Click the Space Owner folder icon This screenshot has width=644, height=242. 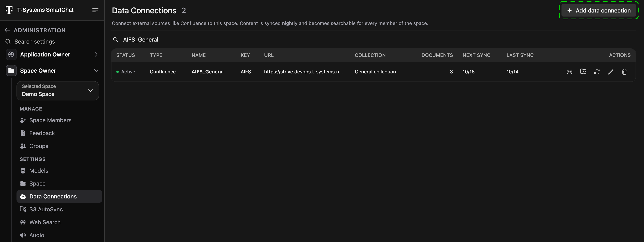[11, 71]
